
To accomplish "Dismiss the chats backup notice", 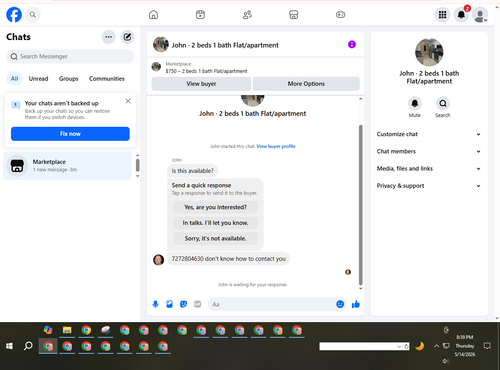I will coord(128,101).
